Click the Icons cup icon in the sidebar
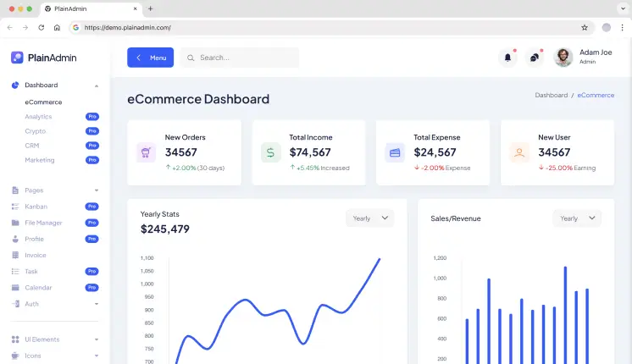This screenshot has height=364, width=632. pyautogui.click(x=15, y=356)
